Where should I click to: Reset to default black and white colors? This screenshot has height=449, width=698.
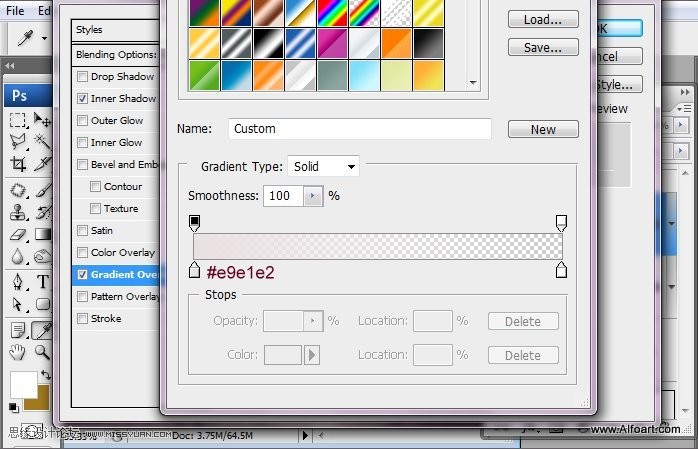click(14, 407)
